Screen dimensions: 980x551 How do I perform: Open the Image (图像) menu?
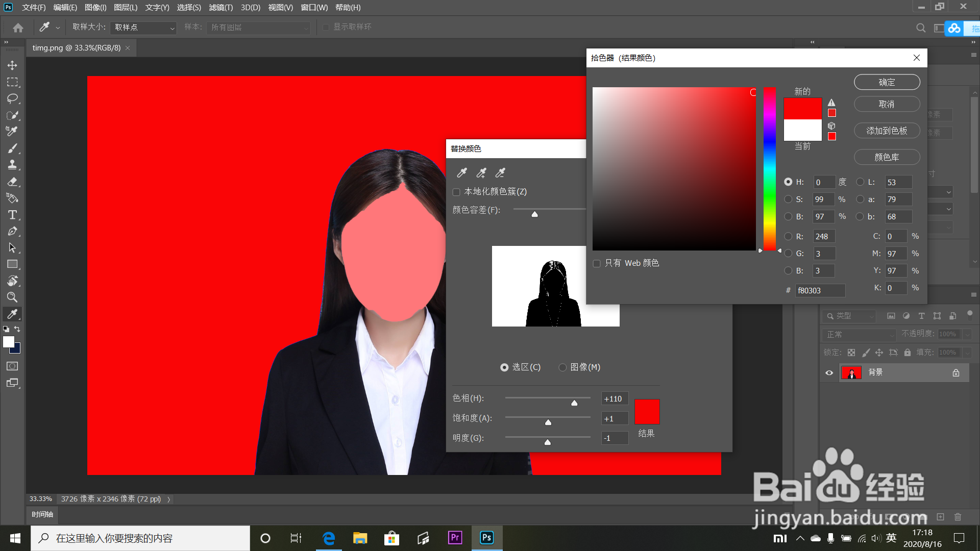(x=95, y=8)
